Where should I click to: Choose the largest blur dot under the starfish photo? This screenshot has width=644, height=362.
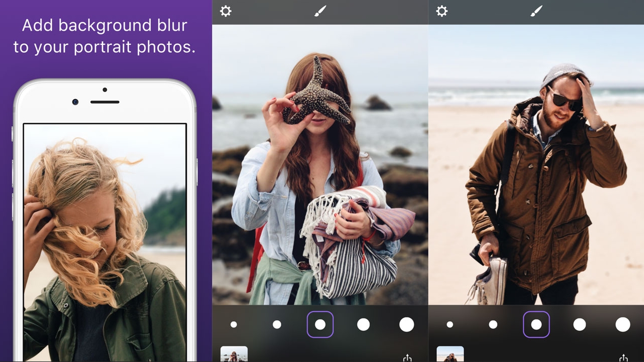(x=407, y=325)
